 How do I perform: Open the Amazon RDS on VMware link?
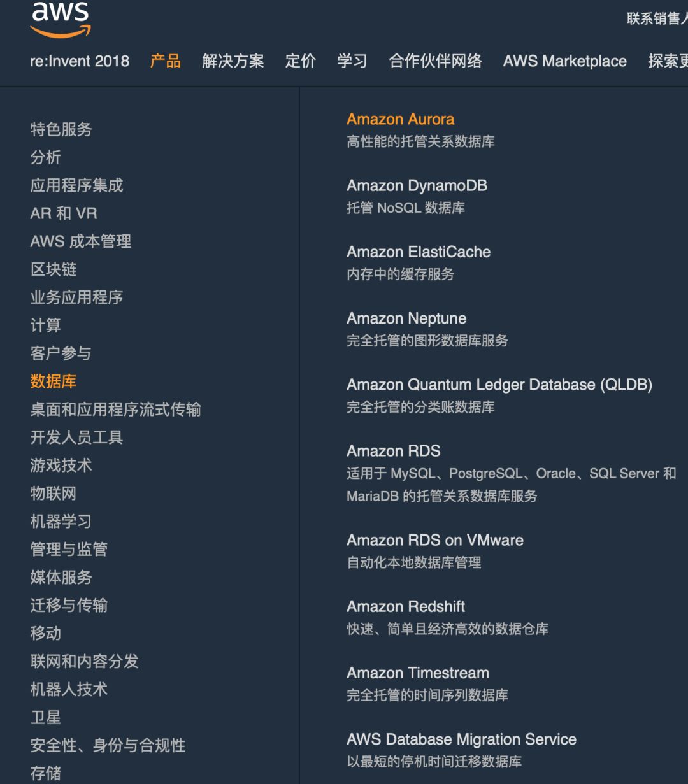tap(435, 540)
